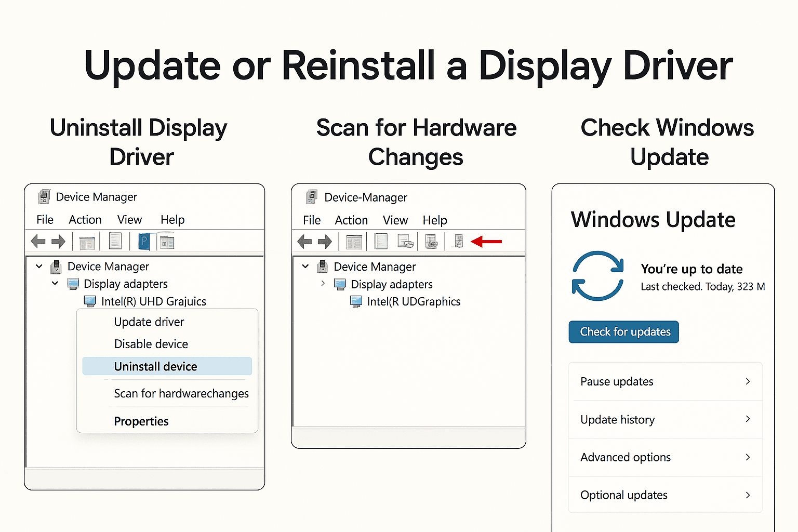Click computer icon of root node in middle tree
The height and width of the screenshot is (532, 798).
pos(322,267)
